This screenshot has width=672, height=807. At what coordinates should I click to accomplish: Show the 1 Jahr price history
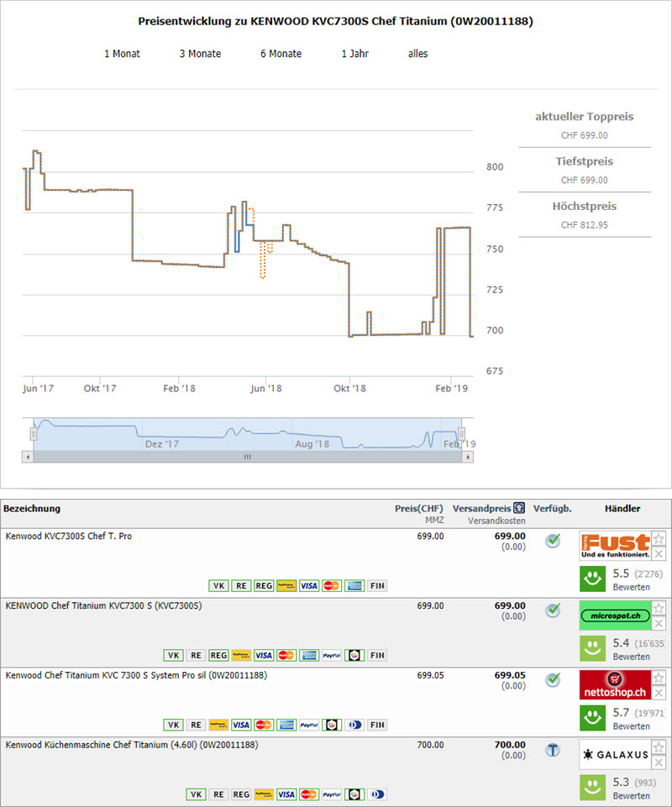click(354, 54)
